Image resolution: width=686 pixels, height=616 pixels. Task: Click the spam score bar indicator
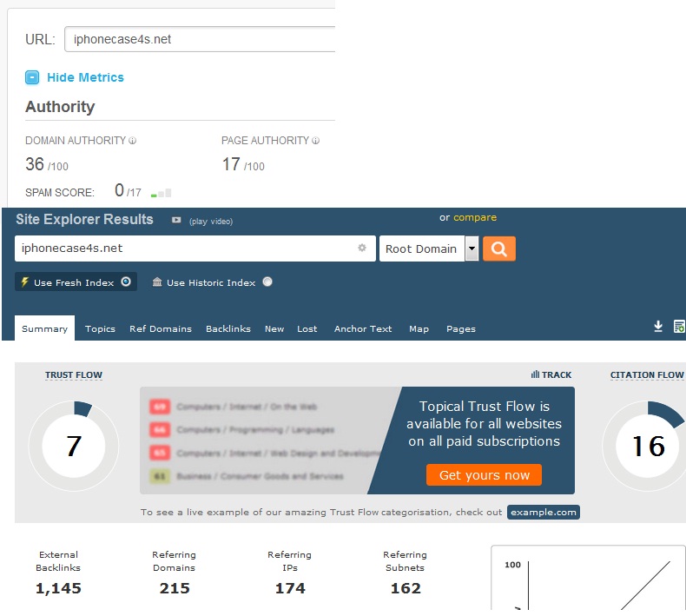coord(161,193)
